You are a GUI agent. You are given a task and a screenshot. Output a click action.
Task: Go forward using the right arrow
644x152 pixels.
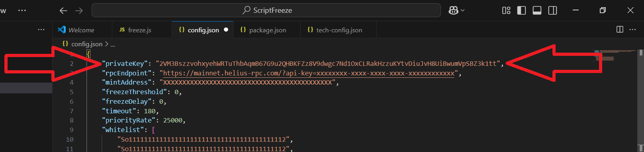[x=79, y=10]
